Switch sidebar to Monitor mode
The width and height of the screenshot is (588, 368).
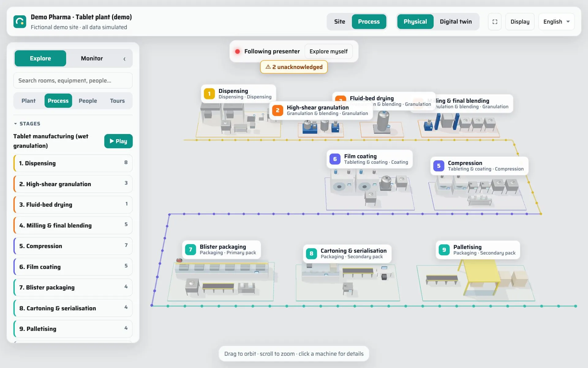(x=92, y=58)
